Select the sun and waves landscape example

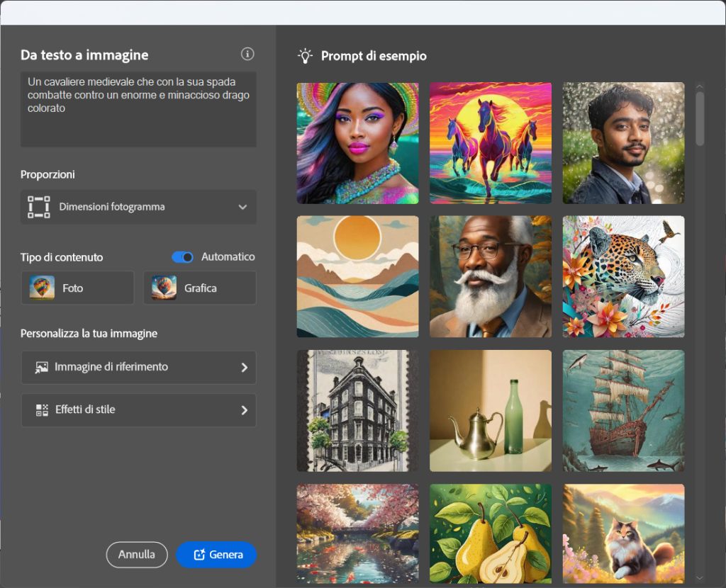coord(357,276)
